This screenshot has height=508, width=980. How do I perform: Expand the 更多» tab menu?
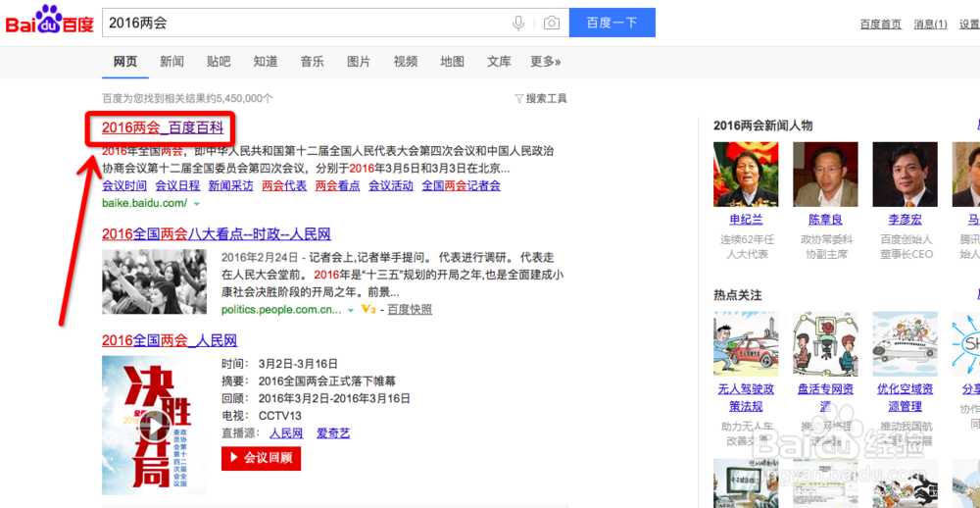pyautogui.click(x=546, y=62)
